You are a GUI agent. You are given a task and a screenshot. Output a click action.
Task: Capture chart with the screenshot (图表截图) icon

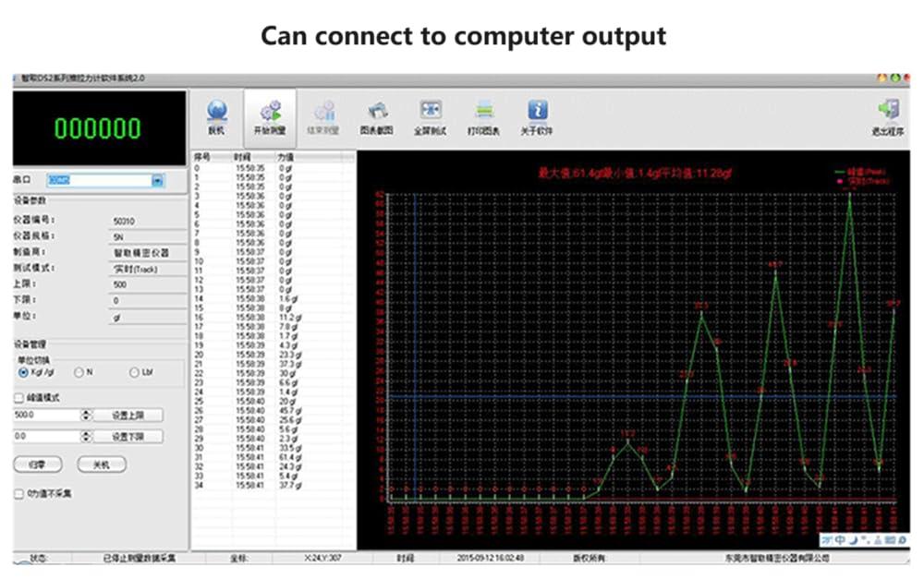[x=376, y=112]
